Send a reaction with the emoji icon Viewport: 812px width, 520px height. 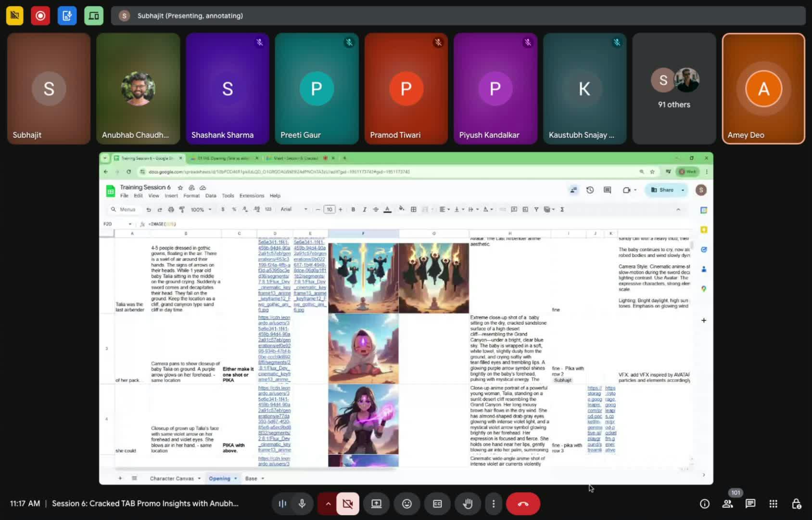pyautogui.click(x=407, y=504)
